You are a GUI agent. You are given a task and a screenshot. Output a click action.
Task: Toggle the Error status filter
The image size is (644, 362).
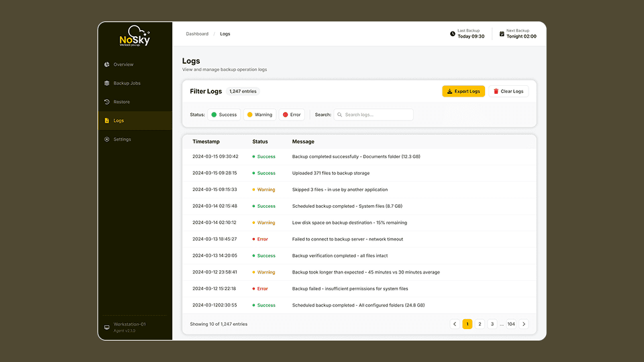[292, 115]
